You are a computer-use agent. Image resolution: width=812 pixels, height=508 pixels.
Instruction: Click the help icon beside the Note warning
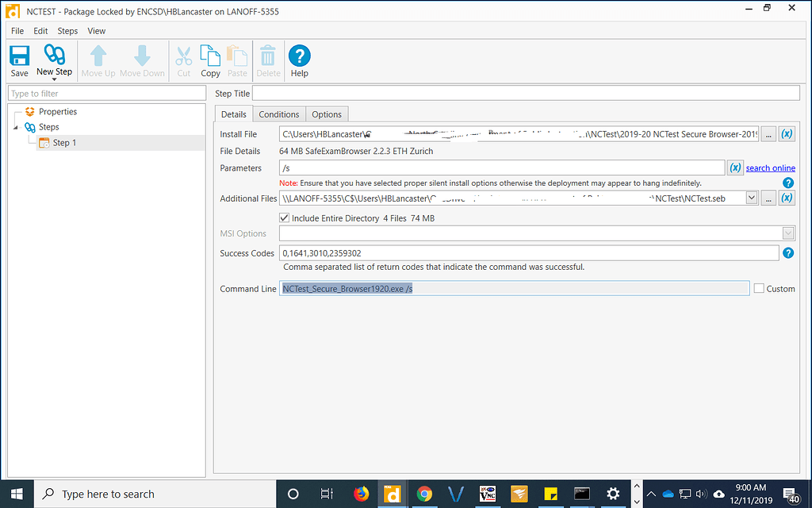coord(787,182)
